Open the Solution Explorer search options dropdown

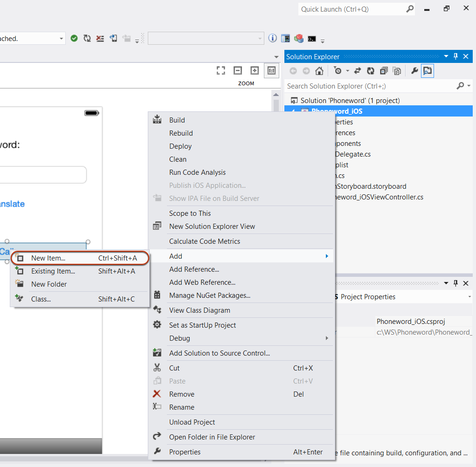pos(469,86)
